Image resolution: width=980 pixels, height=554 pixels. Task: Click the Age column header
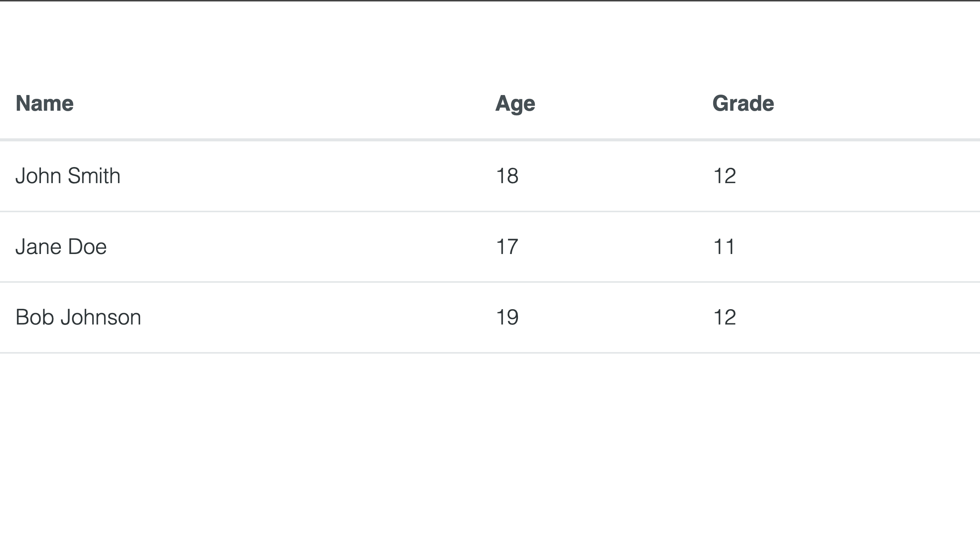(515, 104)
